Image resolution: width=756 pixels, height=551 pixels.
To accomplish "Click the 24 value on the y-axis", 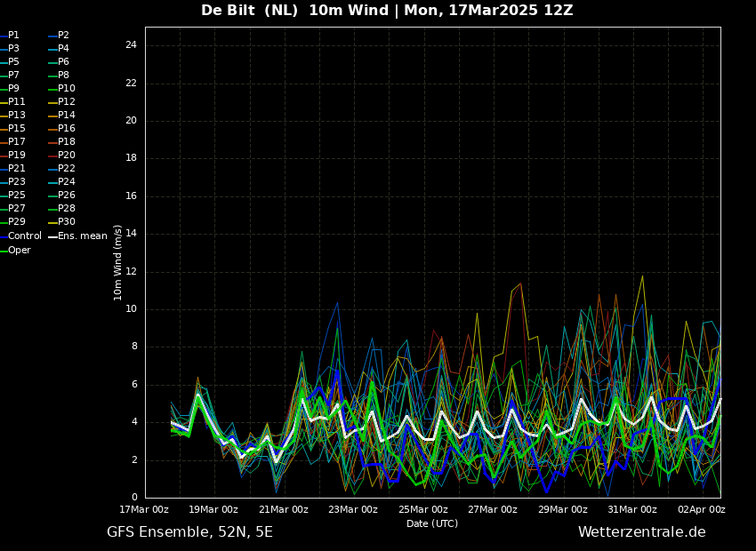I will (131, 45).
